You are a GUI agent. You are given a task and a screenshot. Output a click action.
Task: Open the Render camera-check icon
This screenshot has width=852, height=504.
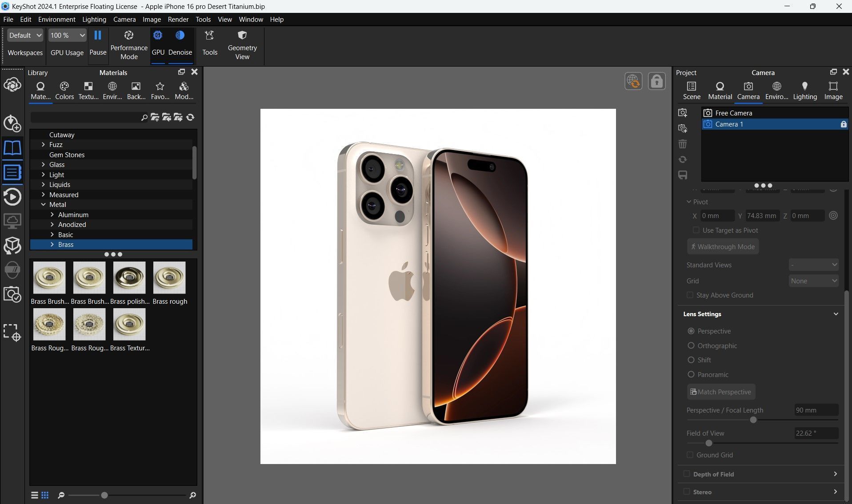12,294
